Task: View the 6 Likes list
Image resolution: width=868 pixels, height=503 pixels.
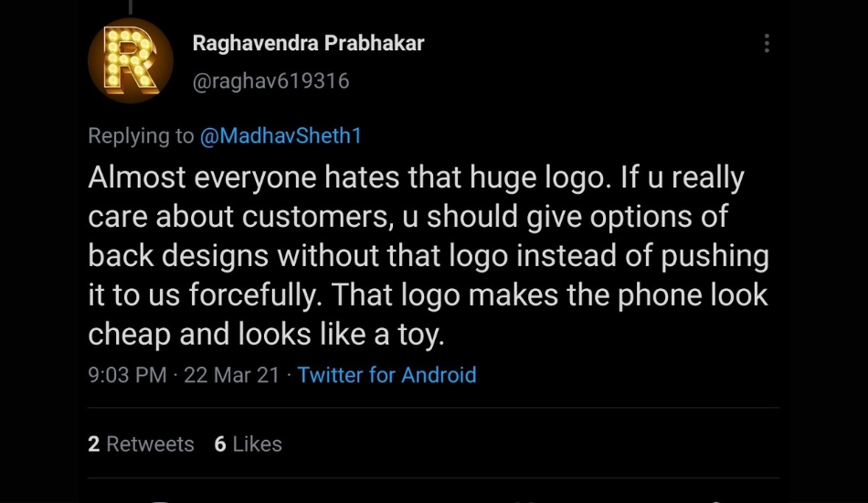Action: coord(248,444)
